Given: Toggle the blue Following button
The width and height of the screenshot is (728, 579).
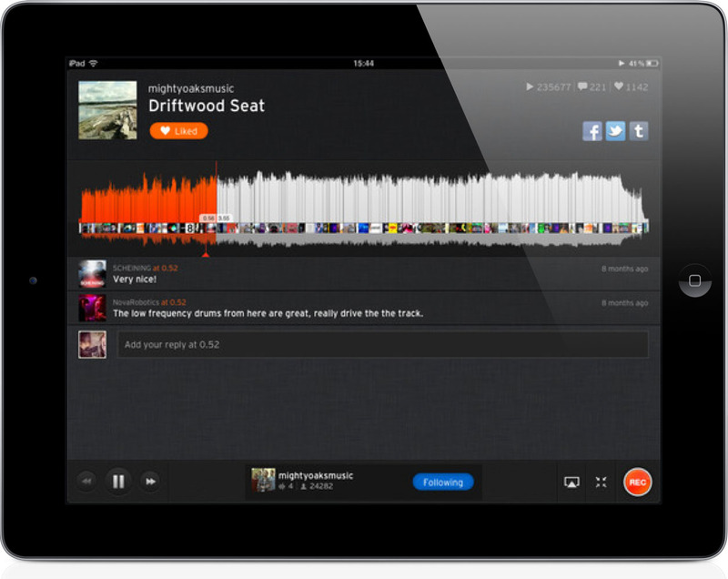Looking at the screenshot, I should 443,482.
